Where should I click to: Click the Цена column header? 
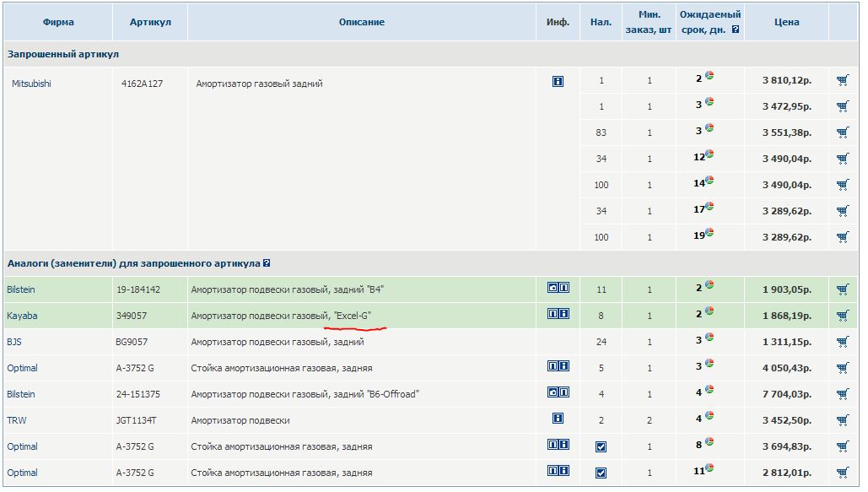click(786, 22)
